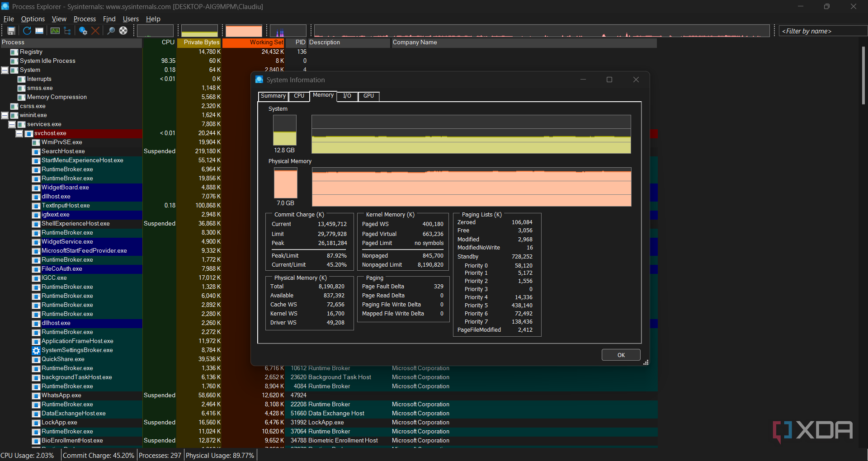This screenshot has width=868, height=461.
Task: Open the process Properties icon
Action: pos(83,31)
